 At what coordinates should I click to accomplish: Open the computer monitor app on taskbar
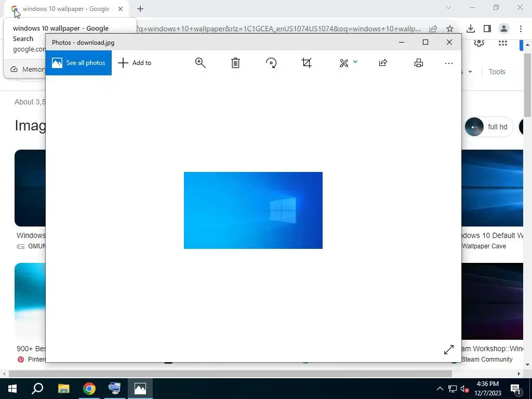[114, 389]
